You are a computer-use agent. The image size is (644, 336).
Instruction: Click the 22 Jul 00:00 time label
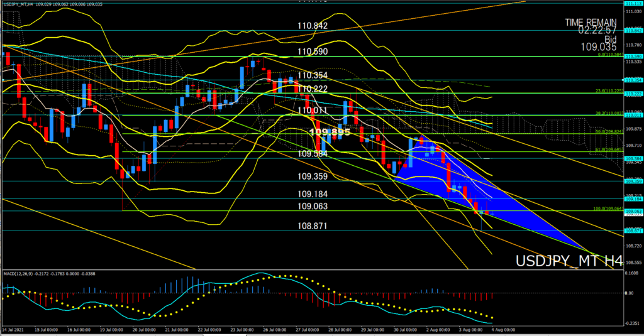[x=209, y=330]
